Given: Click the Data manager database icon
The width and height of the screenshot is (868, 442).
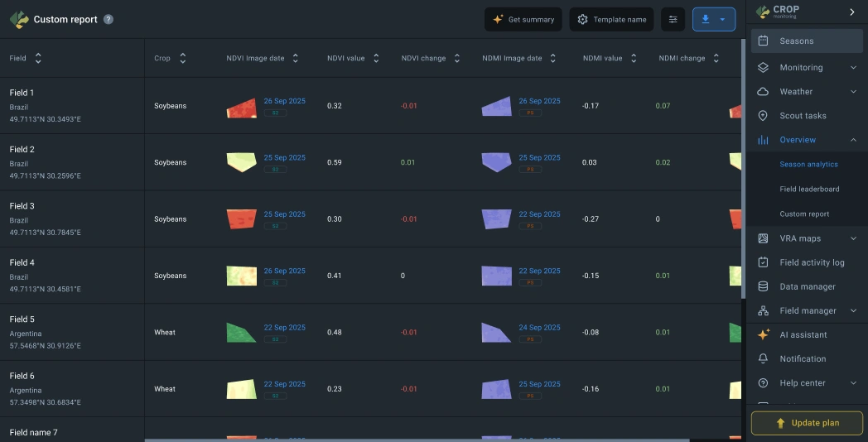Looking at the screenshot, I should tap(763, 287).
